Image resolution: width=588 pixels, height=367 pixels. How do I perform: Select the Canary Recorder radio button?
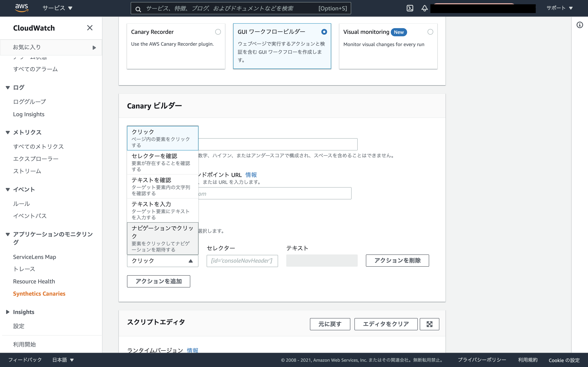click(x=218, y=32)
